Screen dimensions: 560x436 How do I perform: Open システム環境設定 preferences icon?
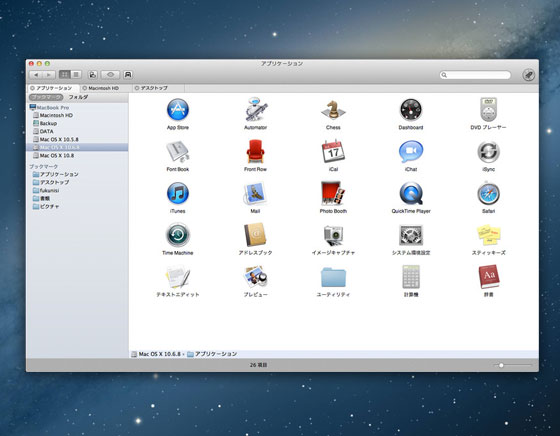point(411,235)
